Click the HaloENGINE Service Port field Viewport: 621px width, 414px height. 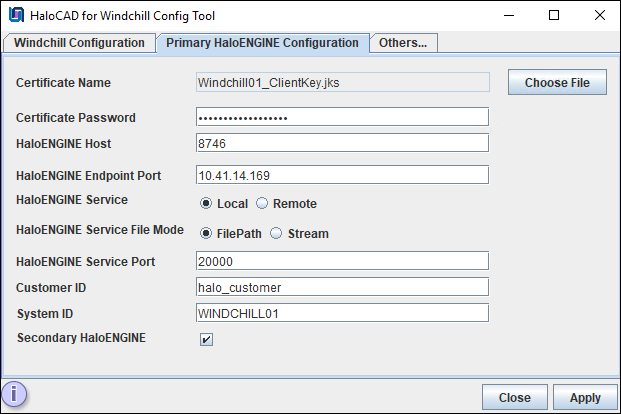[342, 261]
